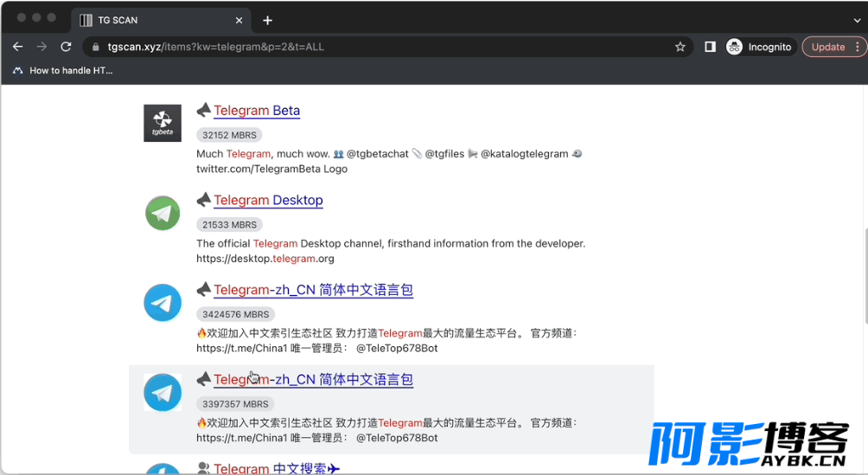This screenshot has height=475, width=868.
Task: Bookmark this page with the star icon
Action: click(x=680, y=47)
